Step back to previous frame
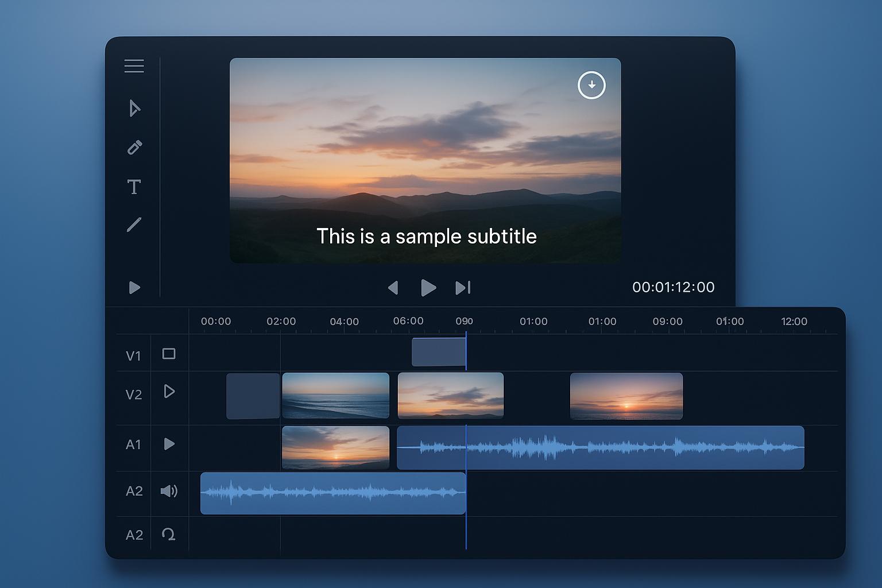The width and height of the screenshot is (882, 588). pos(393,287)
